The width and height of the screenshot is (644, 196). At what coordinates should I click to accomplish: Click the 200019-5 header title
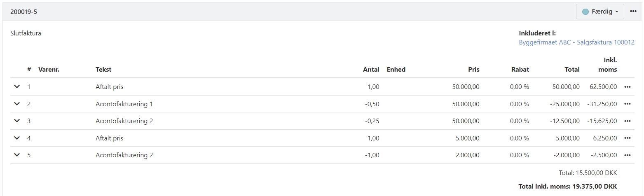[24, 12]
